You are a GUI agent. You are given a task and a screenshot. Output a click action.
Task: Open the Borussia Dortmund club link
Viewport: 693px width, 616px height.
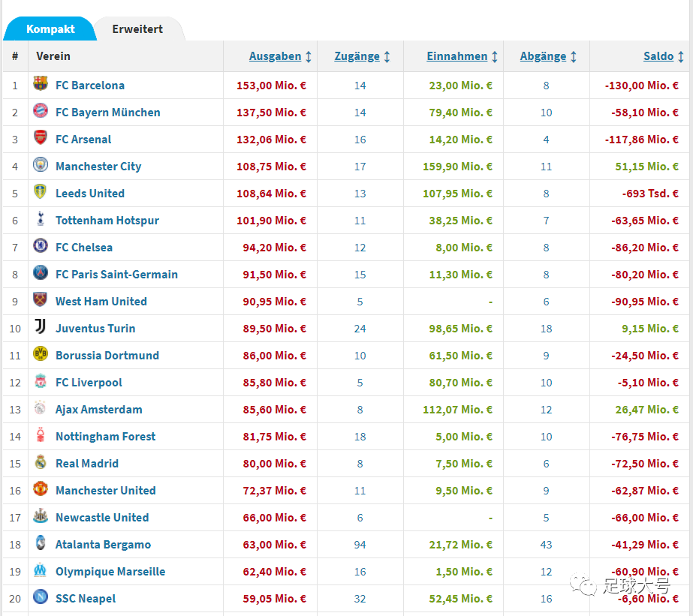point(107,355)
